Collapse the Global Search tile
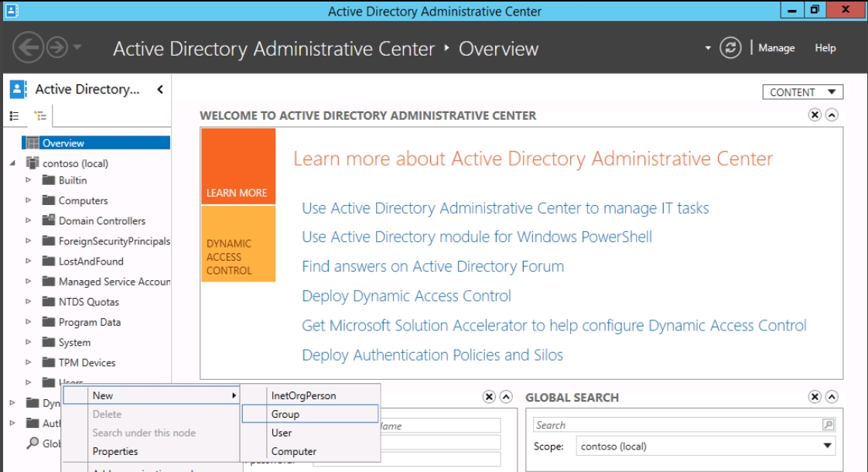 point(832,397)
